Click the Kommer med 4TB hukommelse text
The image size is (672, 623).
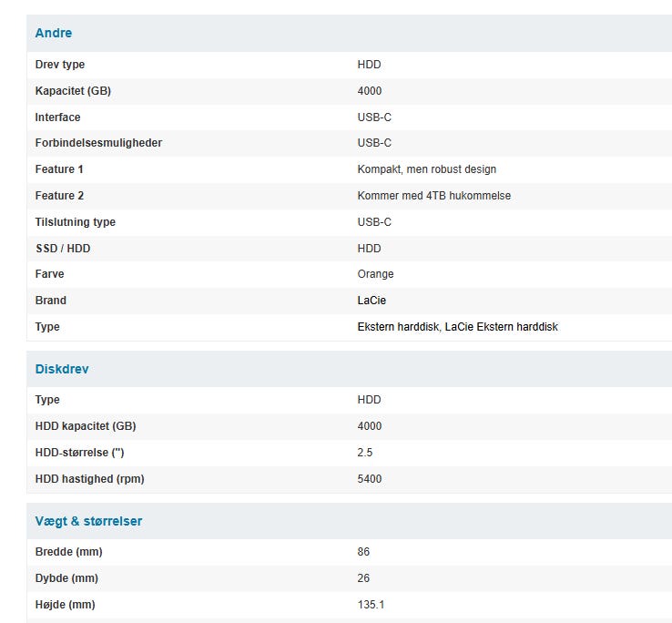click(434, 196)
